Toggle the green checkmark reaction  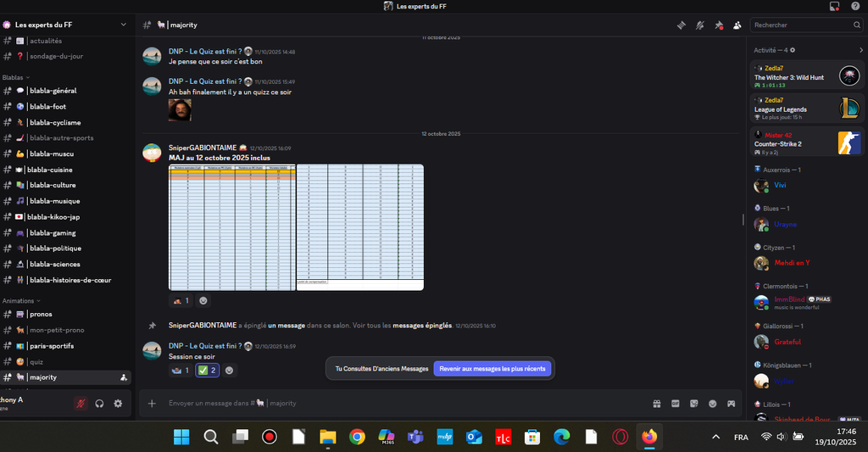(208, 370)
